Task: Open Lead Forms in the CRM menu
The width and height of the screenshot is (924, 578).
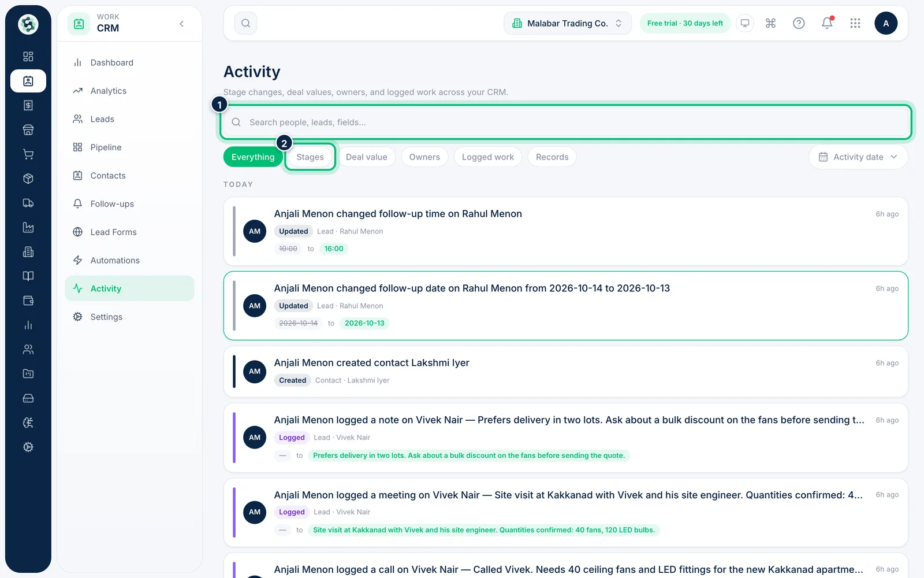Action: pos(129,232)
